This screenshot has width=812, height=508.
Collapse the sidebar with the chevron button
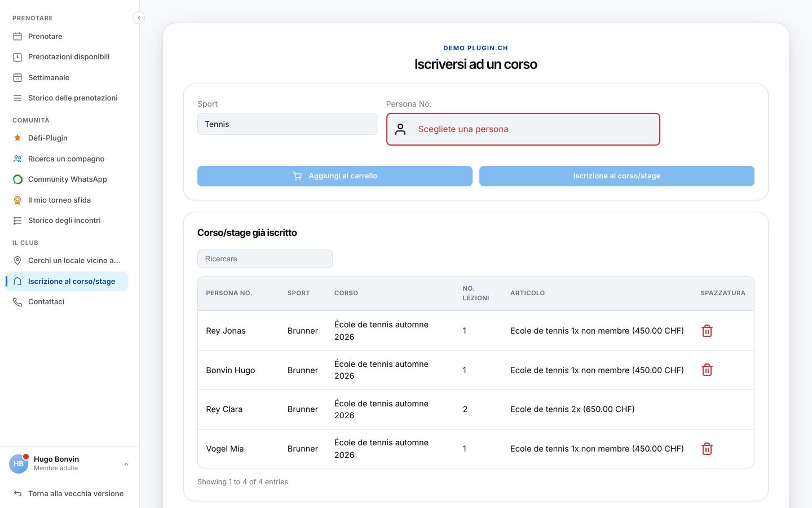(139, 17)
